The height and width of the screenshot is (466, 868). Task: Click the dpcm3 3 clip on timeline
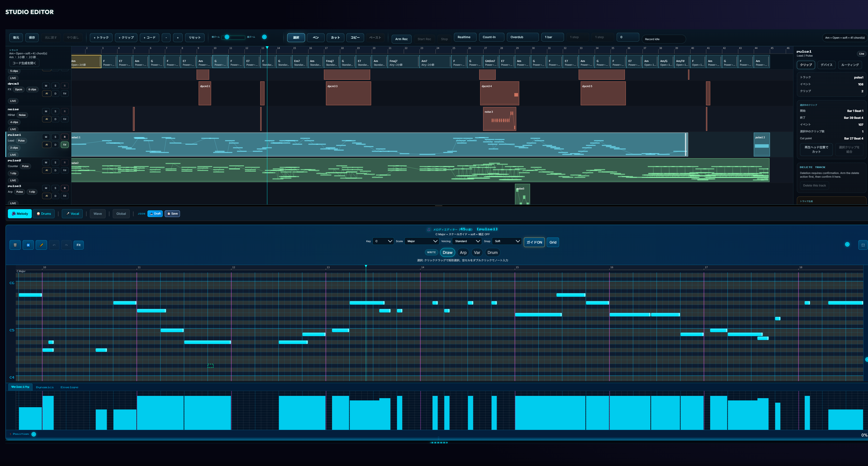point(348,93)
